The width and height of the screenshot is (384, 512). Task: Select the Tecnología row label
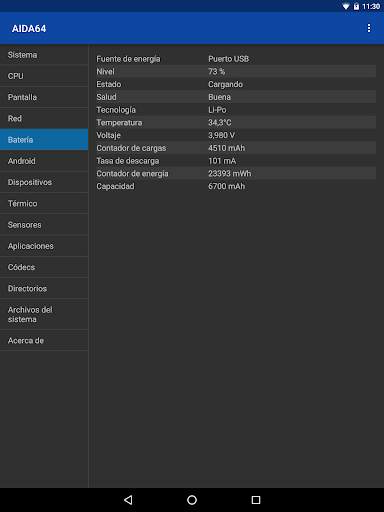(x=116, y=110)
